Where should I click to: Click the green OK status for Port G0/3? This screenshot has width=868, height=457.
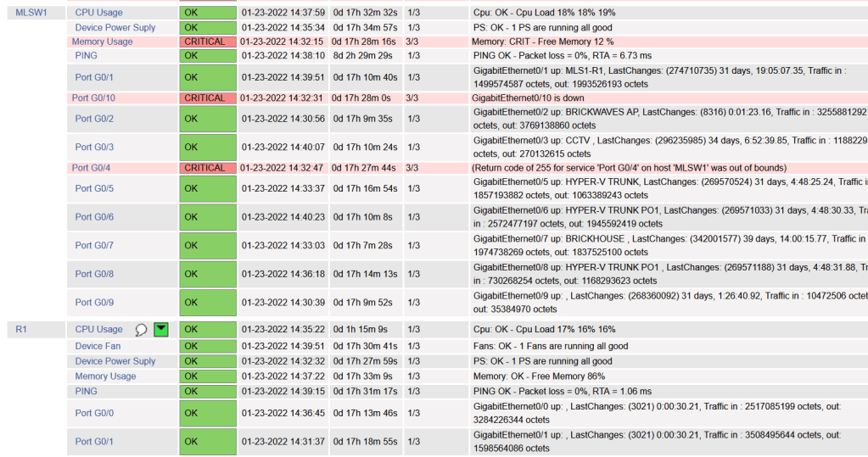[x=207, y=147]
